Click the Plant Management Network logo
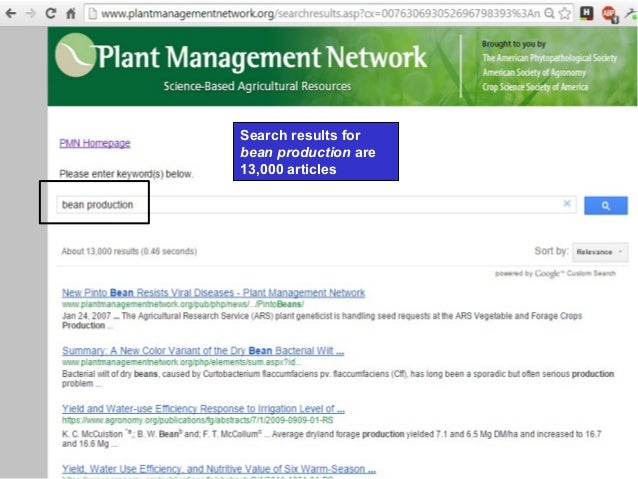The image size is (638, 479). (x=241, y=57)
